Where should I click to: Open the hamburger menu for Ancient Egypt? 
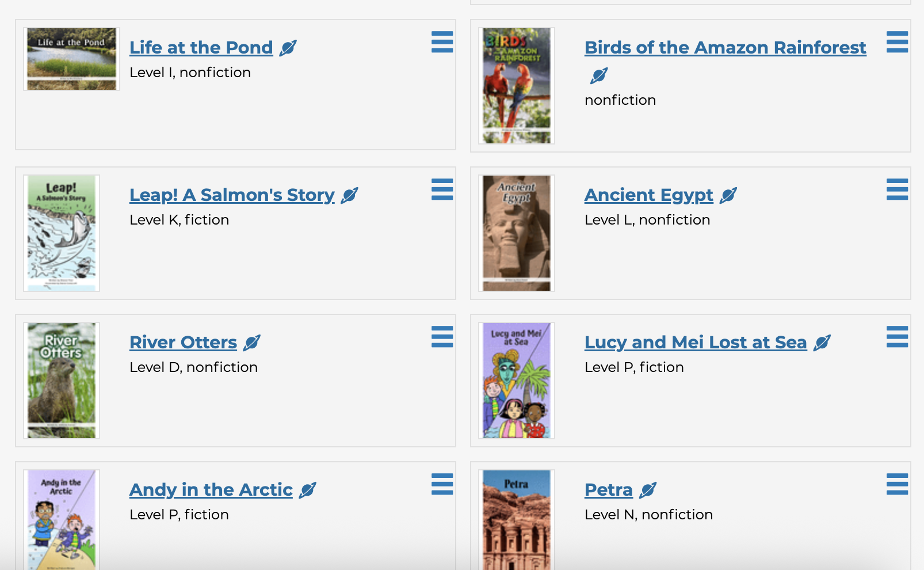[897, 189]
